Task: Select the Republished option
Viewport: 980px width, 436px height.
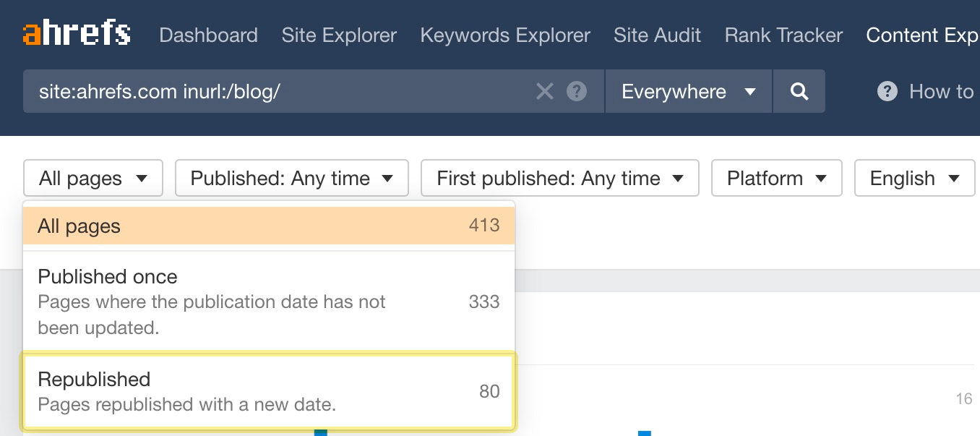Action: [268, 391]
